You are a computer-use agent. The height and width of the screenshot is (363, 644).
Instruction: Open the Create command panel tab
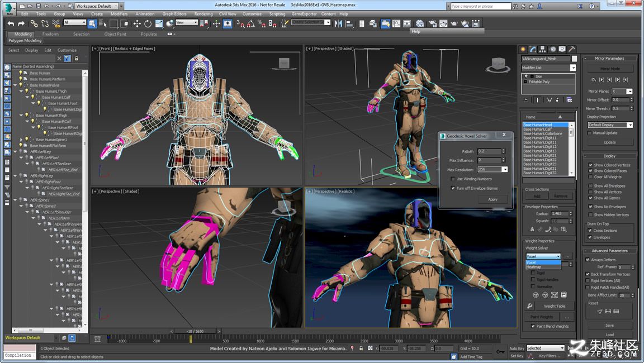pos(523,49)
